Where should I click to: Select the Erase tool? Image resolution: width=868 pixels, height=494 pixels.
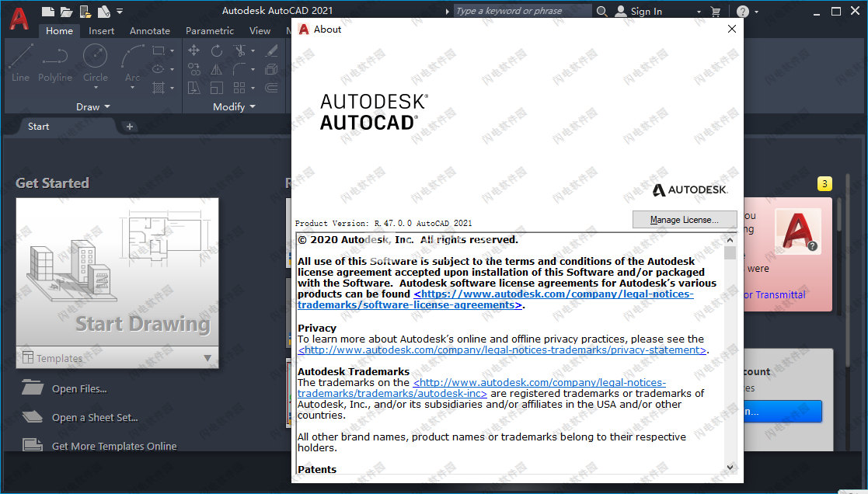pyautogui.click(x=271, y=51)
